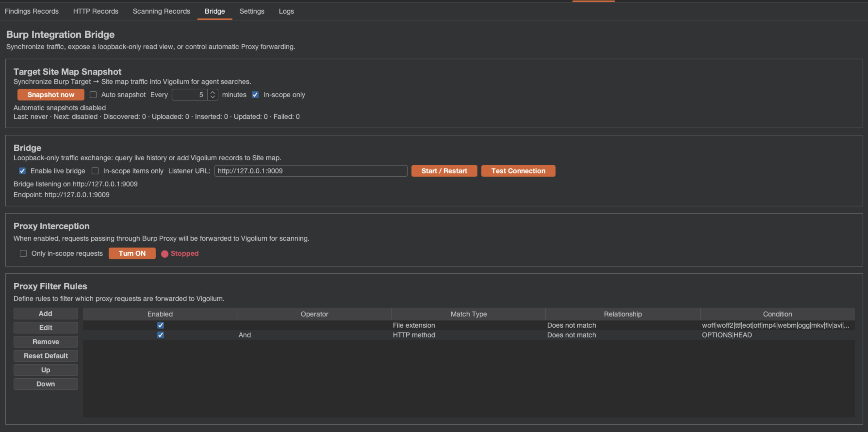
Task: Click the Bridge listening on status text
Action: 75,184
